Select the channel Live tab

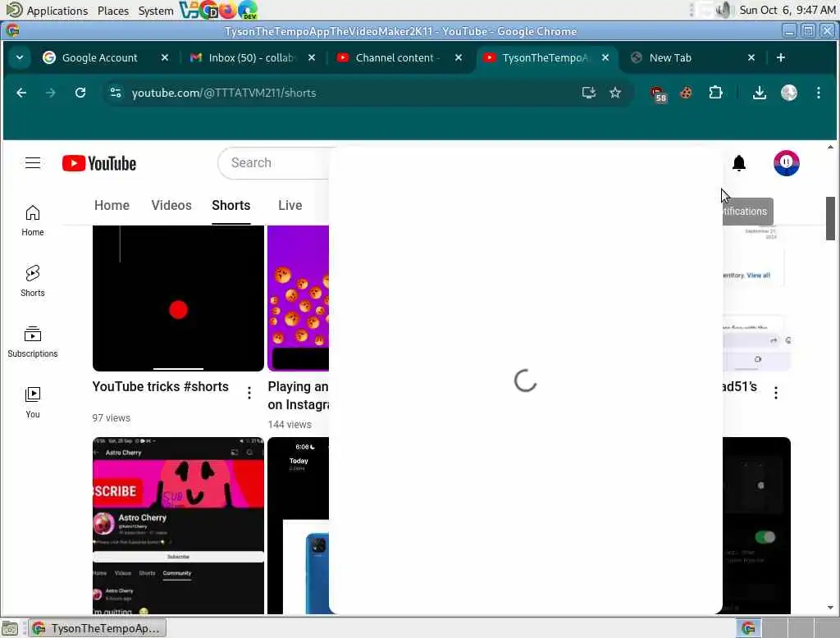tap(290, 205)
